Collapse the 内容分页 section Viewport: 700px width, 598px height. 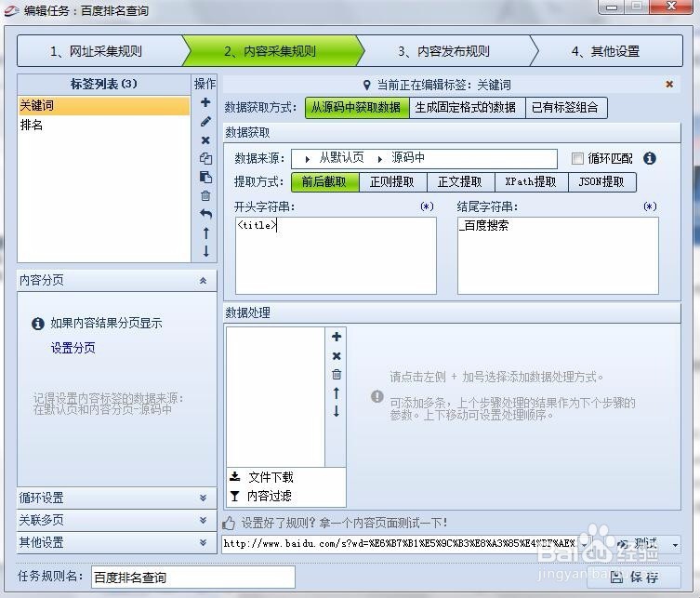204,281
